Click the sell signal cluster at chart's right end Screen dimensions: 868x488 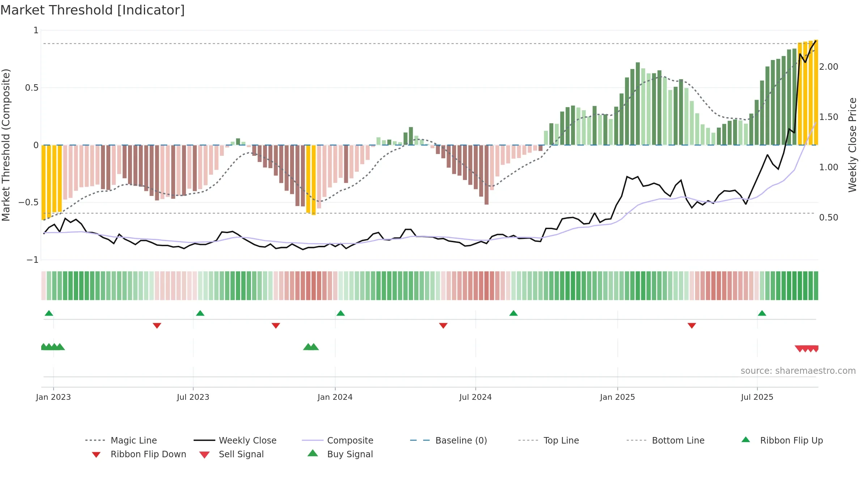pos(807,349)
